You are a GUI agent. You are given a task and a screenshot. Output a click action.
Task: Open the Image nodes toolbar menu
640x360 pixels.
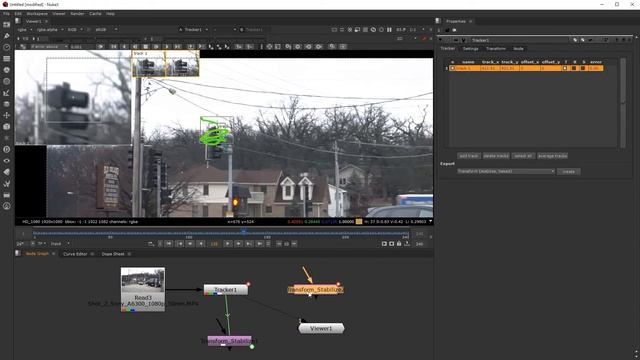7,25
